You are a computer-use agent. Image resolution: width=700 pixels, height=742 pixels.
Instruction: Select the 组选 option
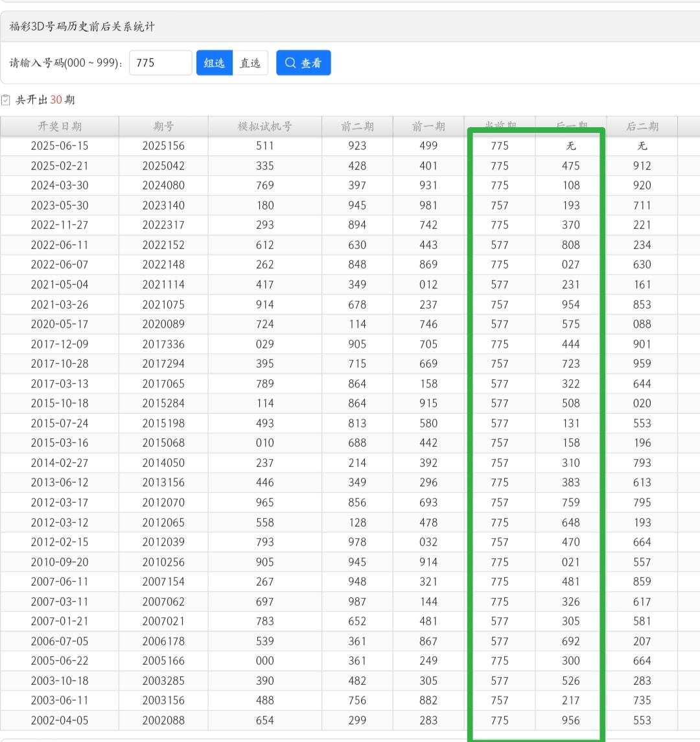tap(215, 63)
